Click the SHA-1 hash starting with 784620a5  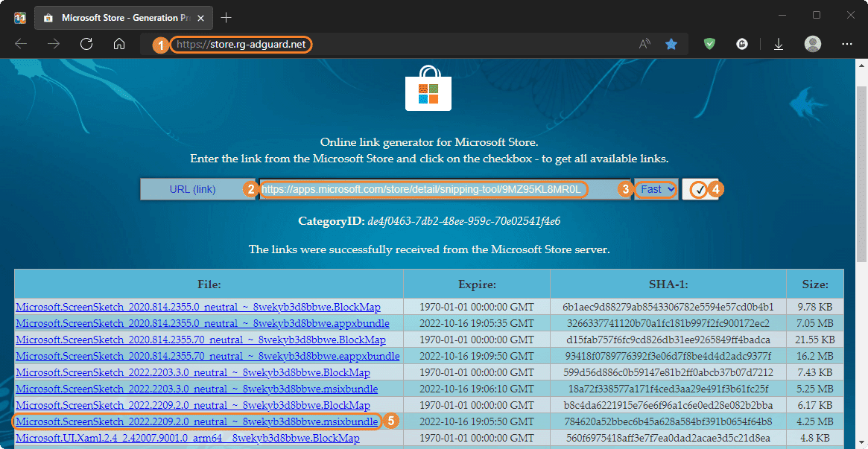point(668,422)
